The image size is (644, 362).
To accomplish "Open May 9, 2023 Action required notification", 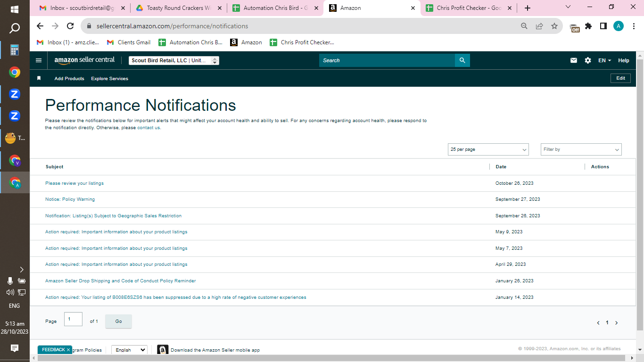I will click(116, 232).
